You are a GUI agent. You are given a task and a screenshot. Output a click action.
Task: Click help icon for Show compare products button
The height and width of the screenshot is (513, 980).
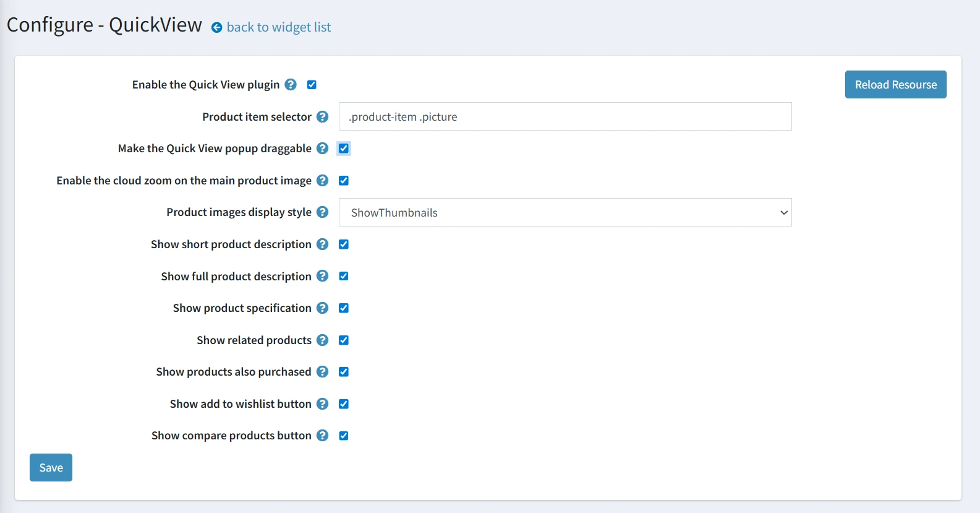(x=322, y=436)
